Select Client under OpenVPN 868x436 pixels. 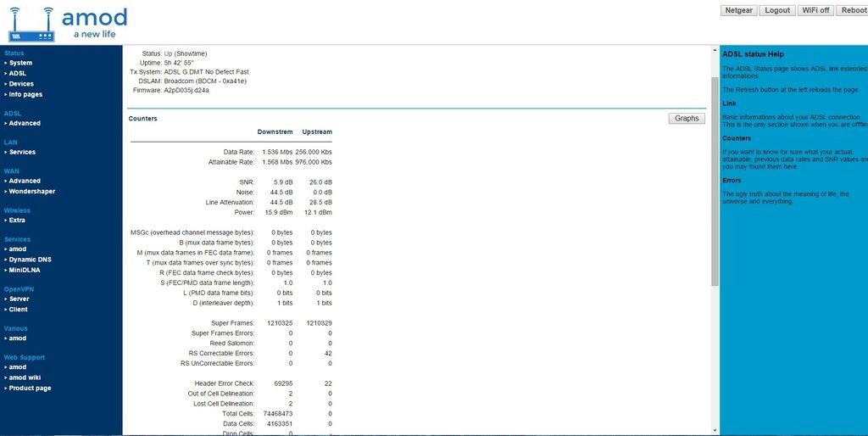pyautogui.click(x=18, y=310)
